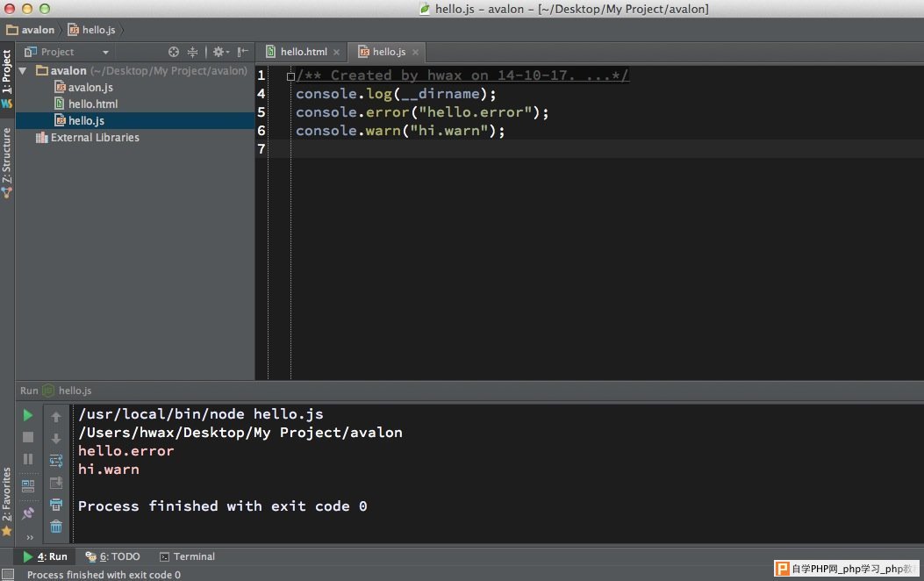Viewport: 924px width, 581px height.
Task: Go up the stack trace in Run panel
Action: 56,417
